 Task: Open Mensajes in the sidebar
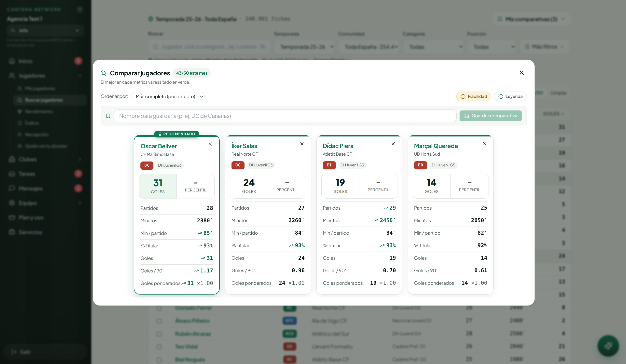[45, 189]
